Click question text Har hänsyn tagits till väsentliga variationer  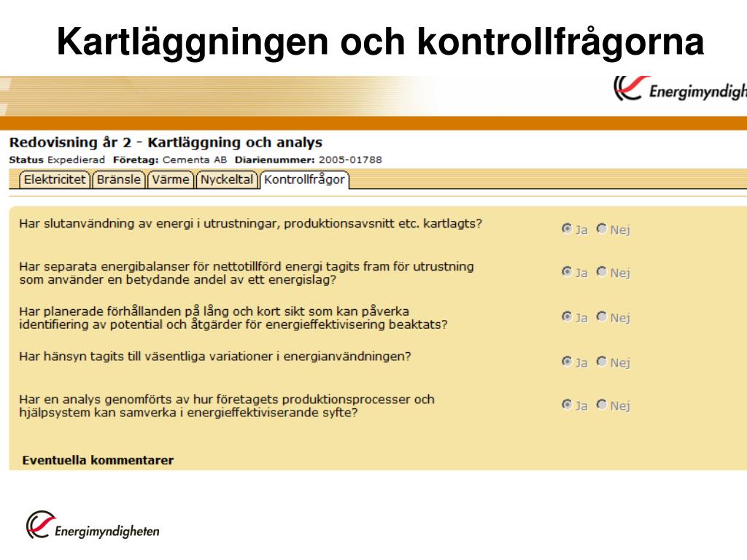coord(215,357)
